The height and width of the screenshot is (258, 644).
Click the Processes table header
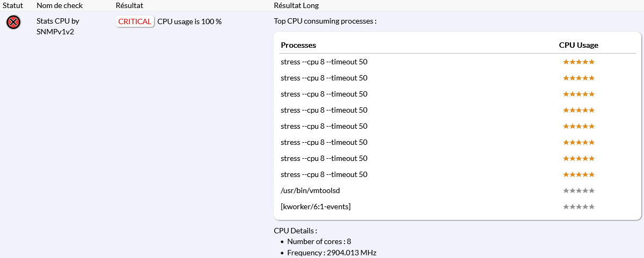298,45
